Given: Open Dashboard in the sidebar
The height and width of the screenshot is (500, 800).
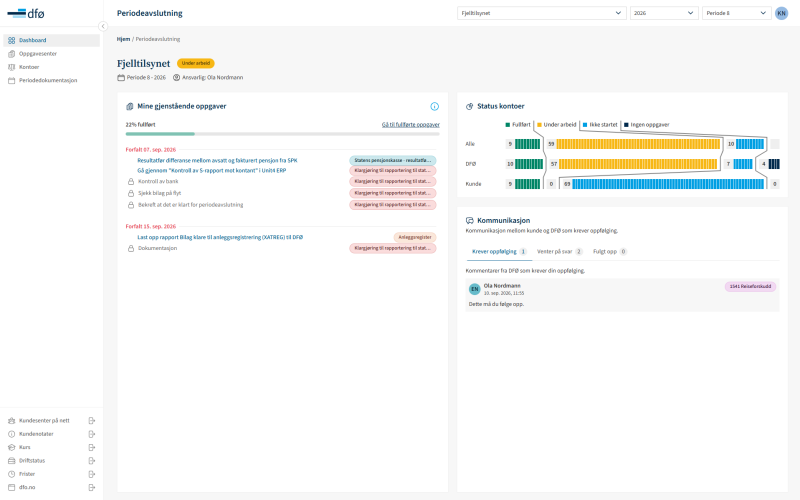Looking at the screenshot, I should pos(51,40).
